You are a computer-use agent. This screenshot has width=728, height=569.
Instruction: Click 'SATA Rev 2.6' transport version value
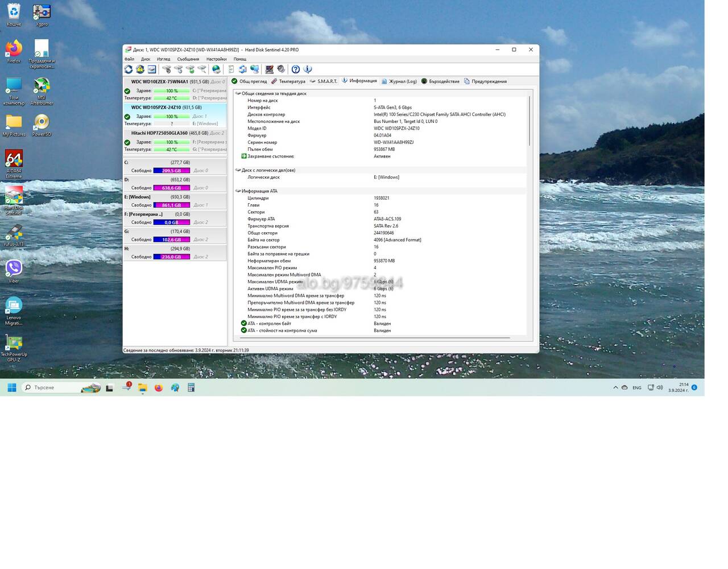tap(386, 226)
